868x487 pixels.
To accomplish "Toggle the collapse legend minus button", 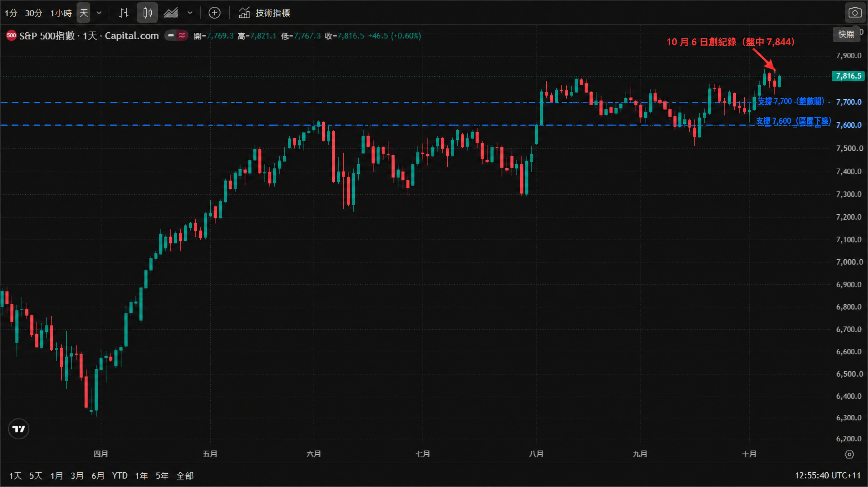I will pyautogui.click(x=171, y=36).
